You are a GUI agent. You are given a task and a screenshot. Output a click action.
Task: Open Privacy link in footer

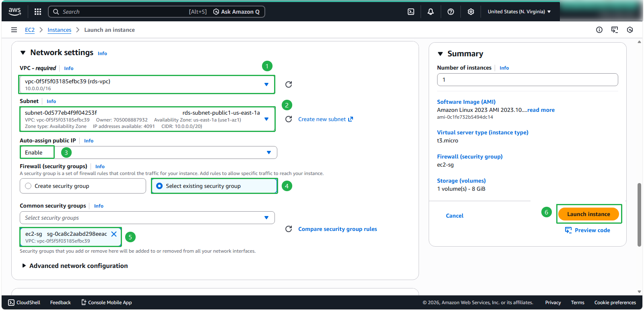(553, 303)
